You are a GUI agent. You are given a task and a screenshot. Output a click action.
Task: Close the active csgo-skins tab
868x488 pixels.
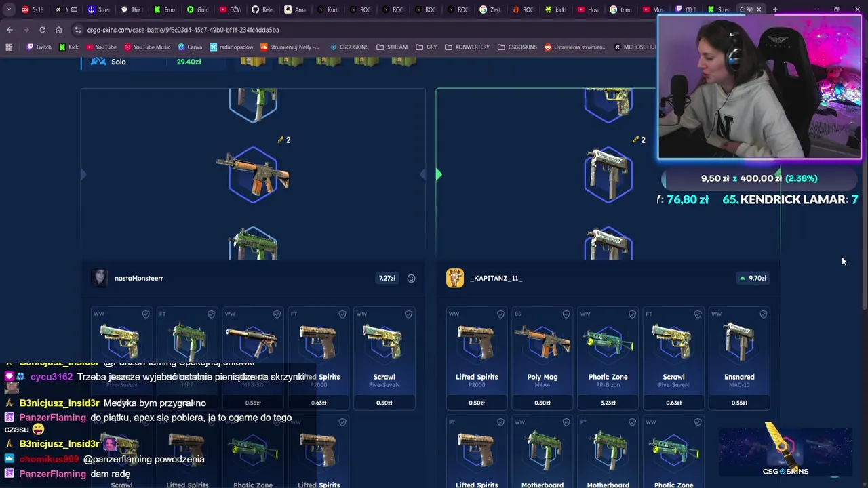tap(759, 9)
